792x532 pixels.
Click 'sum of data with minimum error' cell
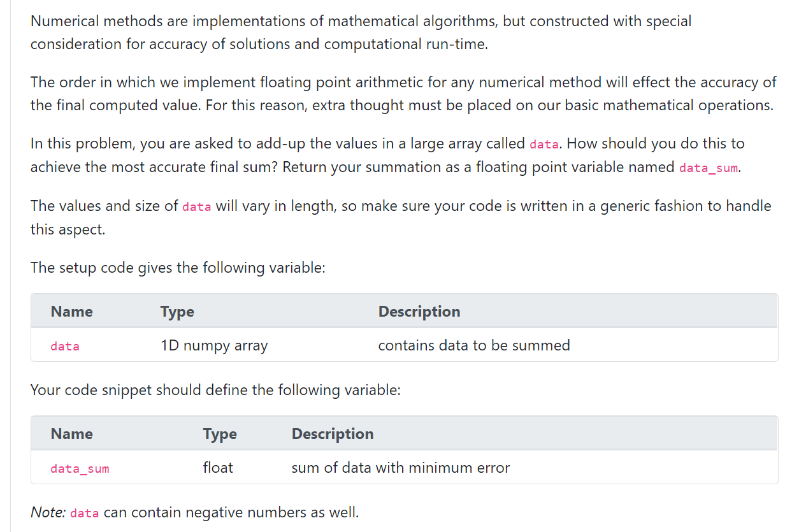pos(400,468)
